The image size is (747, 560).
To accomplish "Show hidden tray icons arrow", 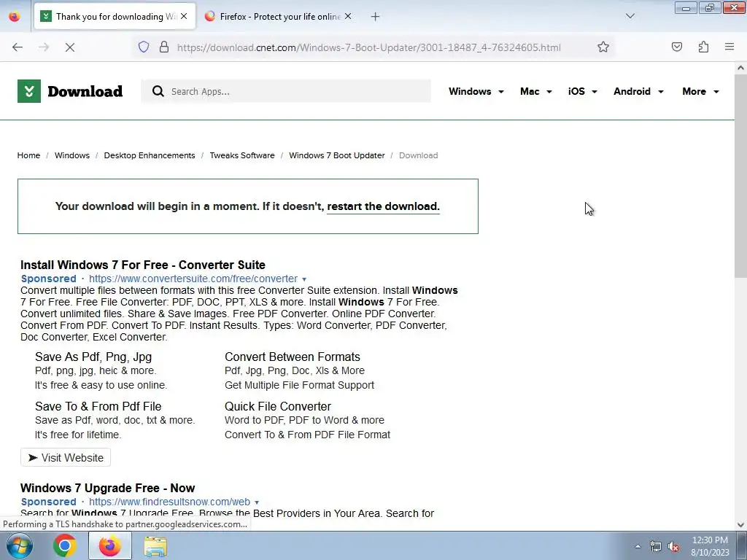I will [638, 546].
